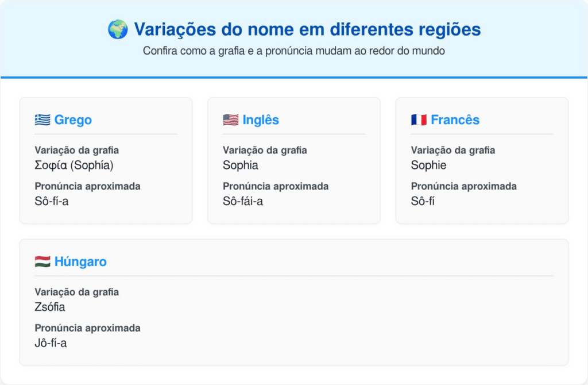588x385 pixels.
Task: Click the French pronunciation Sô-fí
Action: tap(423, 201)
